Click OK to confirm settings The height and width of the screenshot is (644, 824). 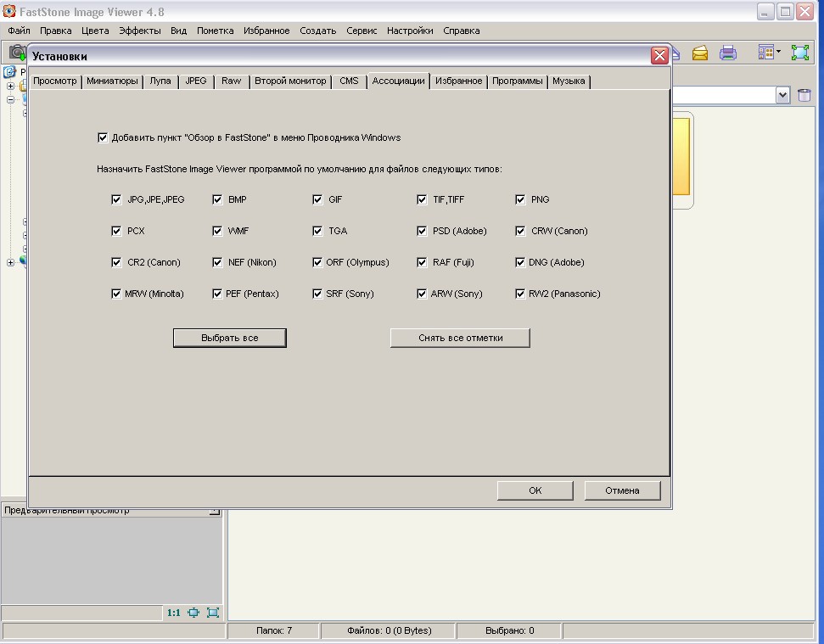[535, 490]
